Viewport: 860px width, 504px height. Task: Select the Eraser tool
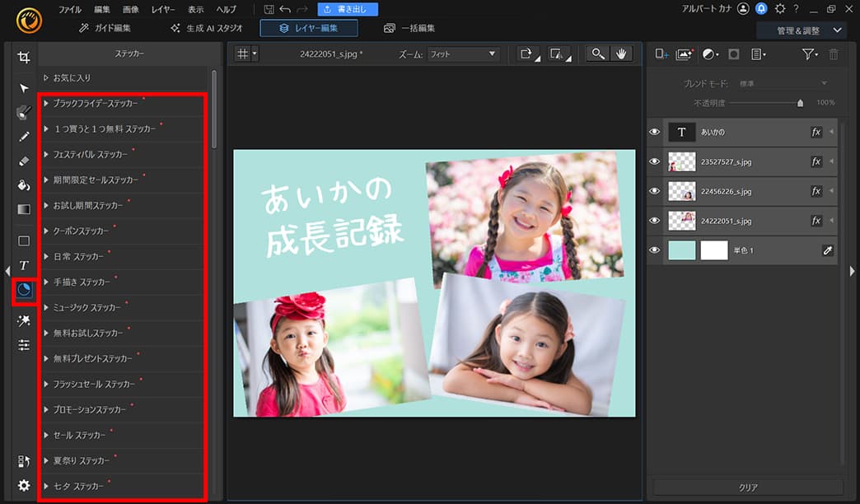point(24,161)
